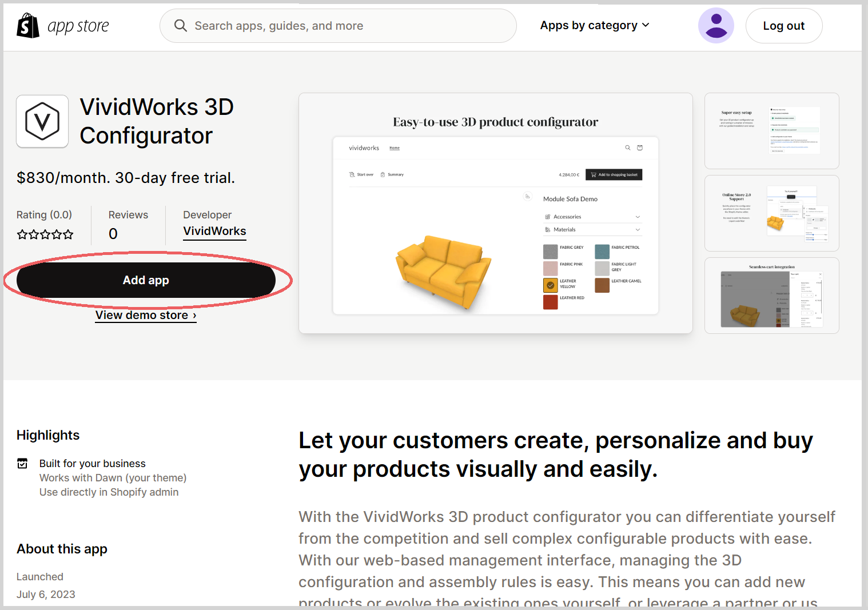Open the user account avatar
Viewport: 868px width, 610px height.
tap(716, 26)
